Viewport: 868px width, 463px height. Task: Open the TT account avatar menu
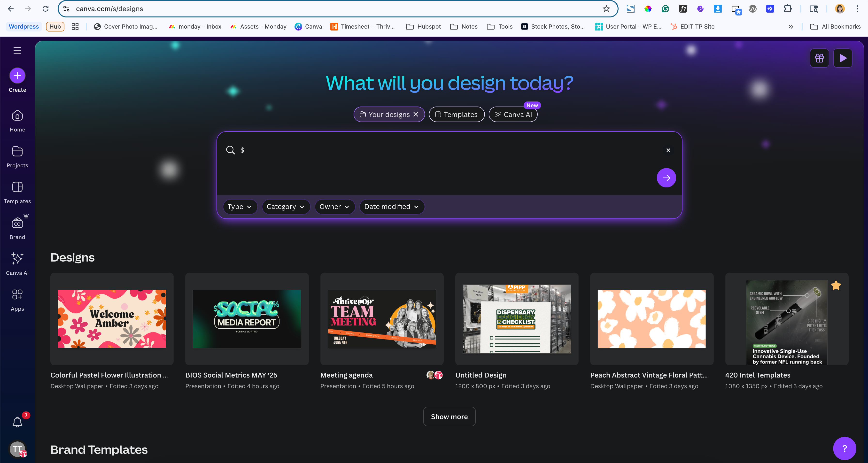click(x=17, y=449)
